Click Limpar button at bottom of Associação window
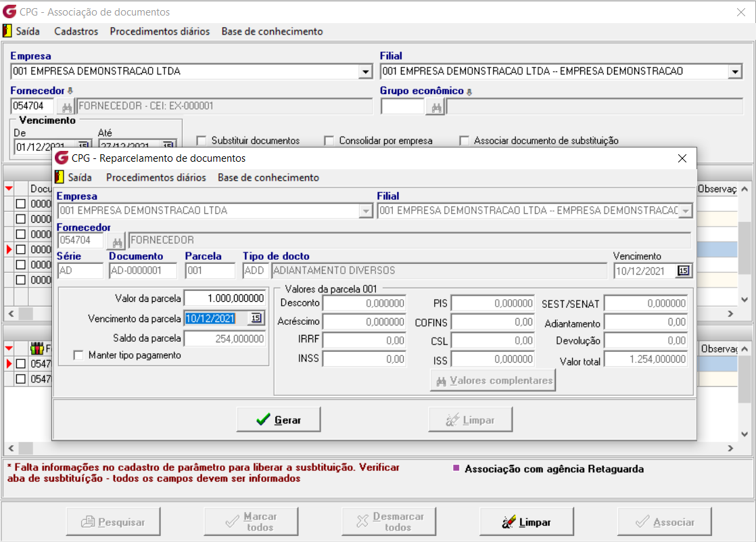 coord(527,521)
